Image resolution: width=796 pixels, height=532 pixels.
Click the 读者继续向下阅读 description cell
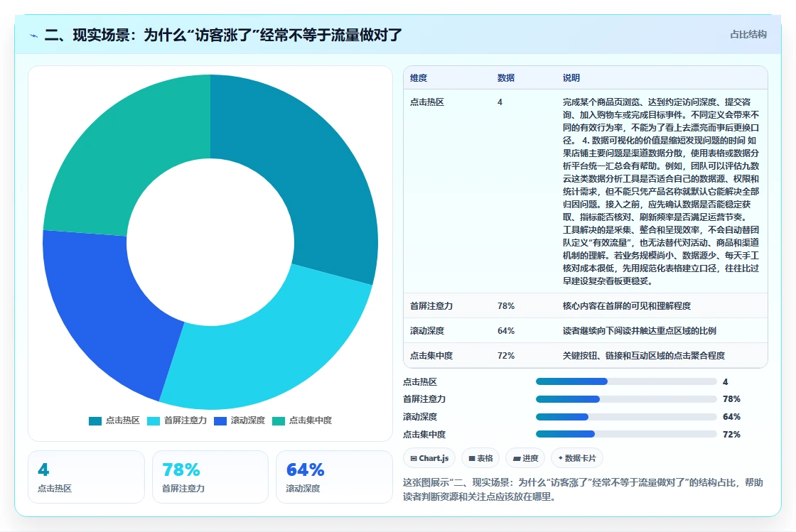click(x=639, y=331)
